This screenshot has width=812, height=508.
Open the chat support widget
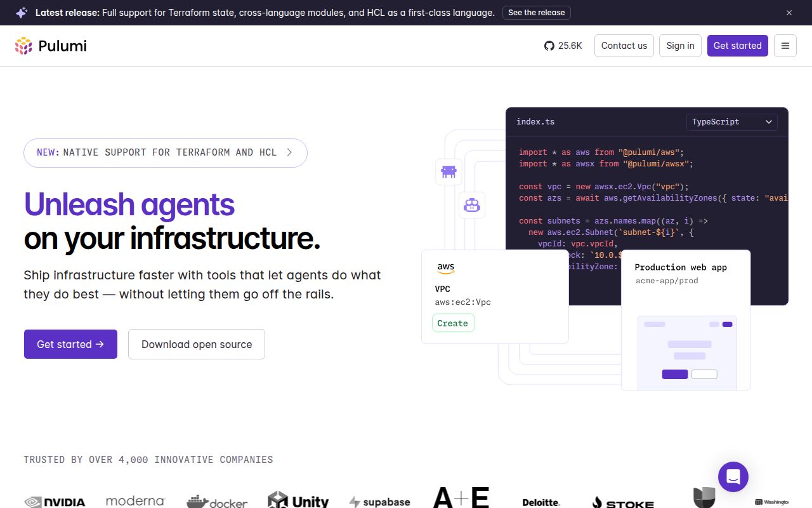[733, 477]
